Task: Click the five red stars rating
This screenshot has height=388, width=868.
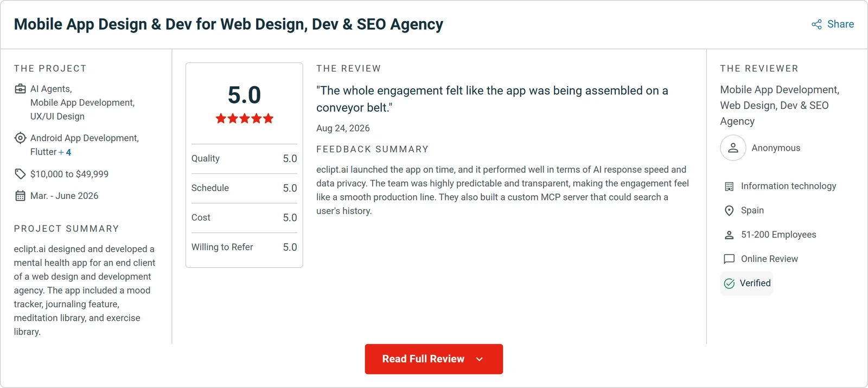Action: (x=245, y=119)
